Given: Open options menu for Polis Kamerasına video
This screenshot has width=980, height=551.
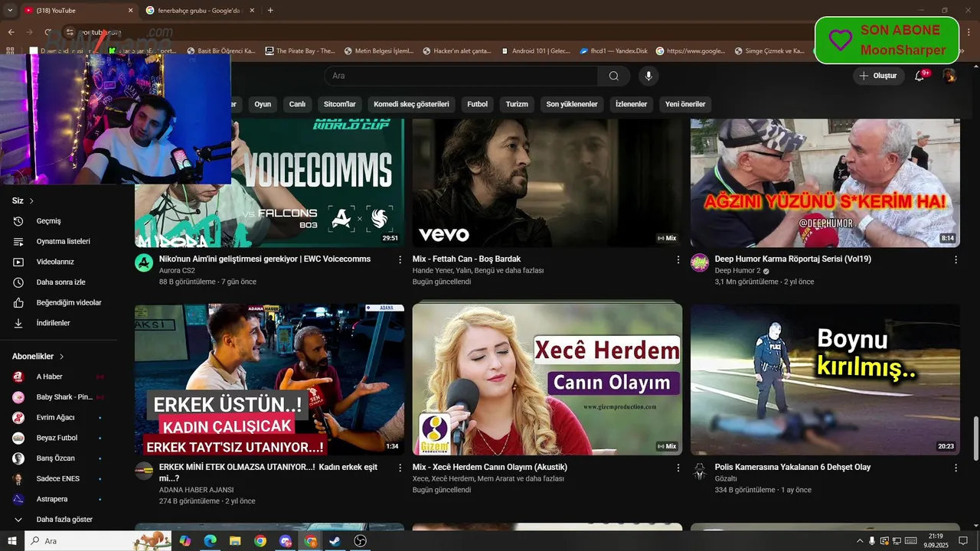Looking at the screenshot, I should click(x=955, y=468).
